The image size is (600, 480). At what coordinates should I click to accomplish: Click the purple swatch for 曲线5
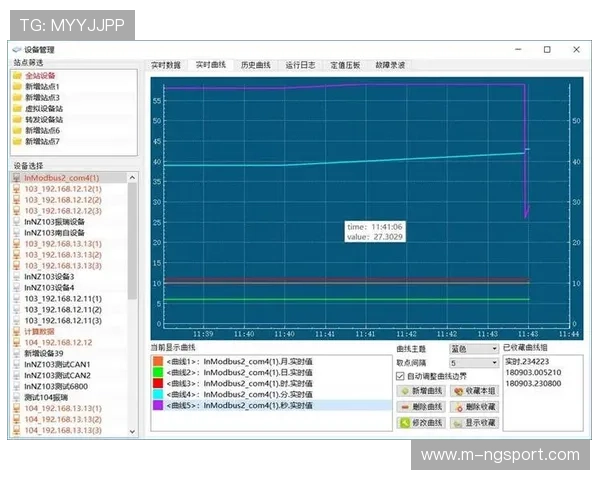[157, 406]
